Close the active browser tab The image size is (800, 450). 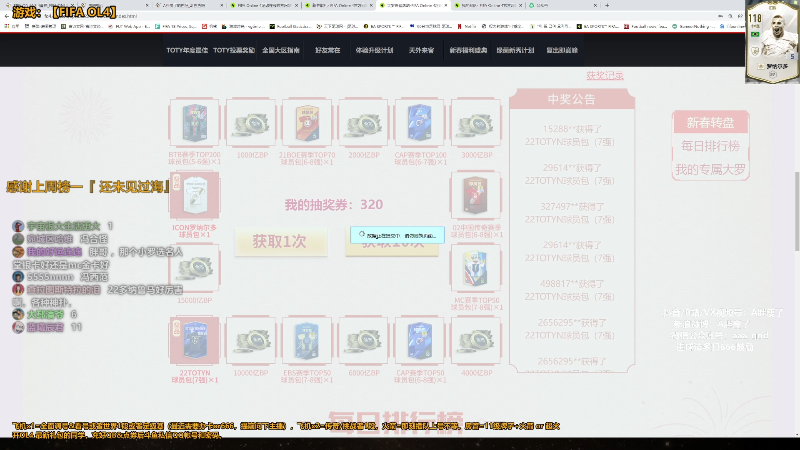446,5
